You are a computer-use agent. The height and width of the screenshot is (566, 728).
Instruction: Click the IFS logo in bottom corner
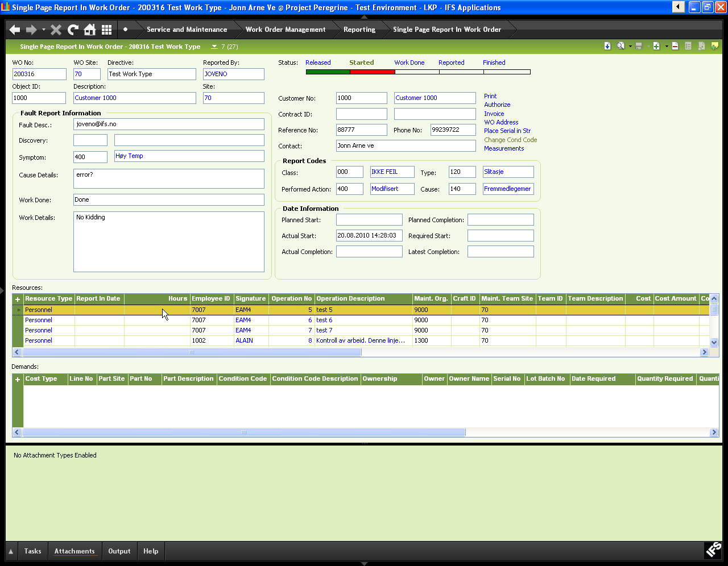713,550
